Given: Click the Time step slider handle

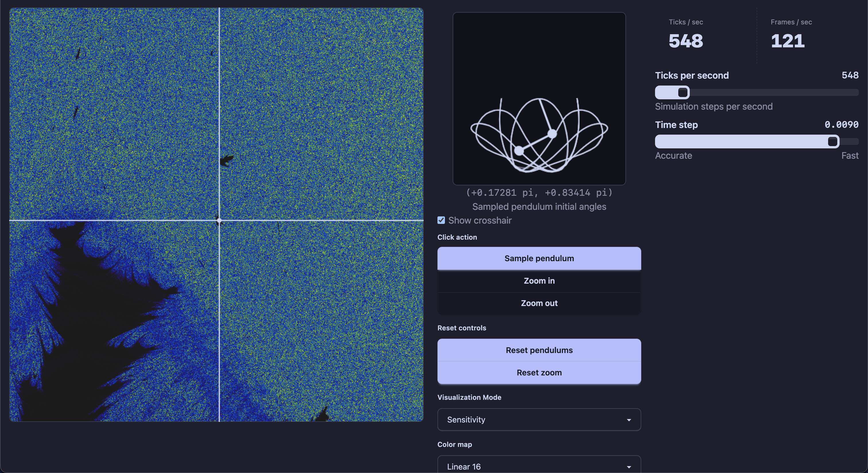Looking at the screenshot, I should pyautogui.click(x=833, y=141).
